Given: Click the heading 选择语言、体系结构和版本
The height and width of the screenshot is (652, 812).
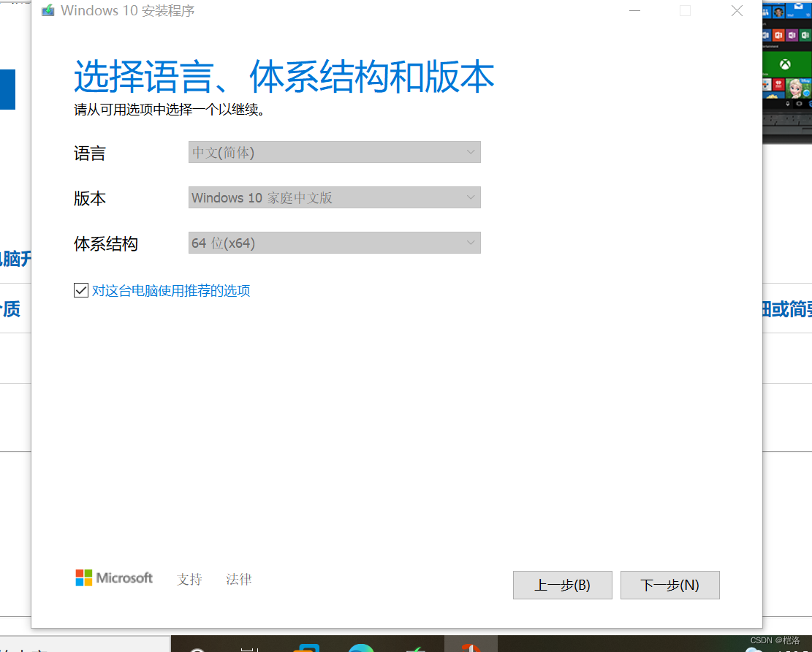Looking at the screenshot, I should [284, 77].
